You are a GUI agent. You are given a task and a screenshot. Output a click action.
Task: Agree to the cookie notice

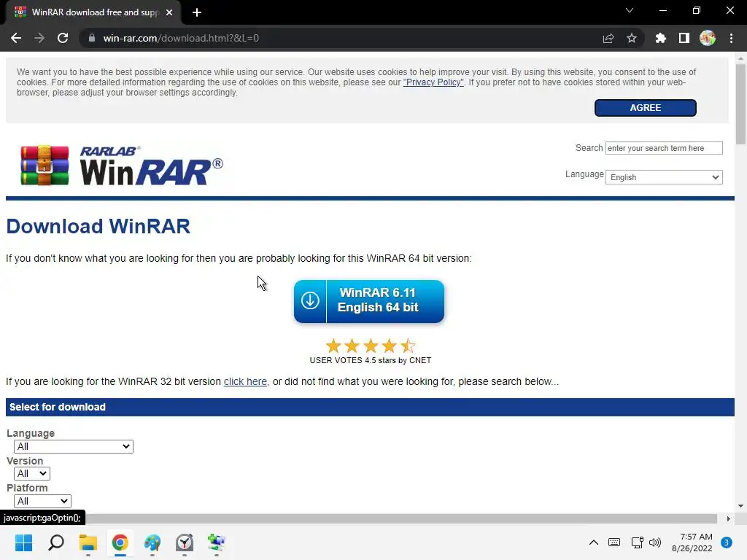(645, 108)
